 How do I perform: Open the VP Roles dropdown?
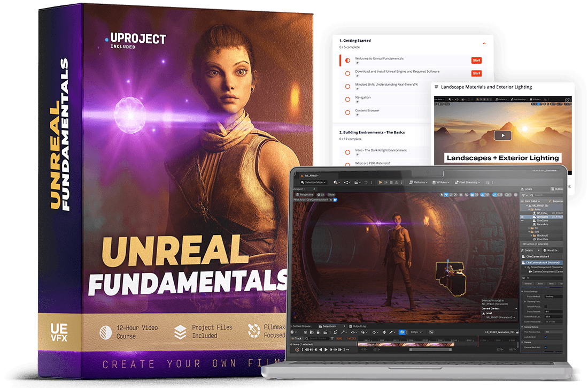click(x=440, y=182)
